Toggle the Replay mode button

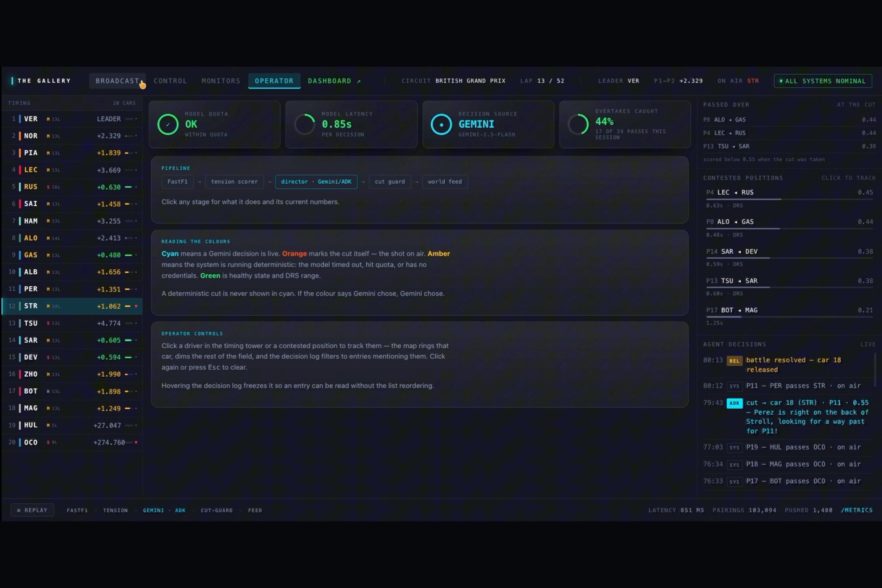pos(32,510)
